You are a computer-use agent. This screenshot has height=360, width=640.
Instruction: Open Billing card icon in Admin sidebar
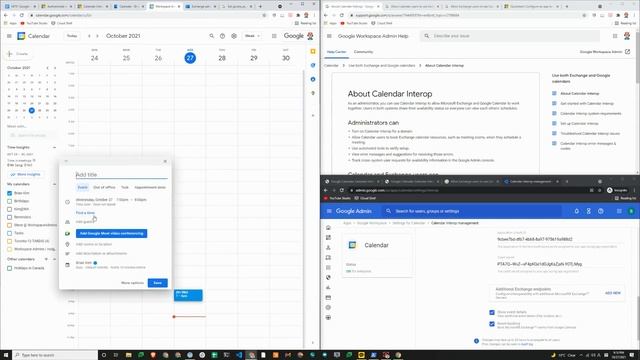click(328, 298)
